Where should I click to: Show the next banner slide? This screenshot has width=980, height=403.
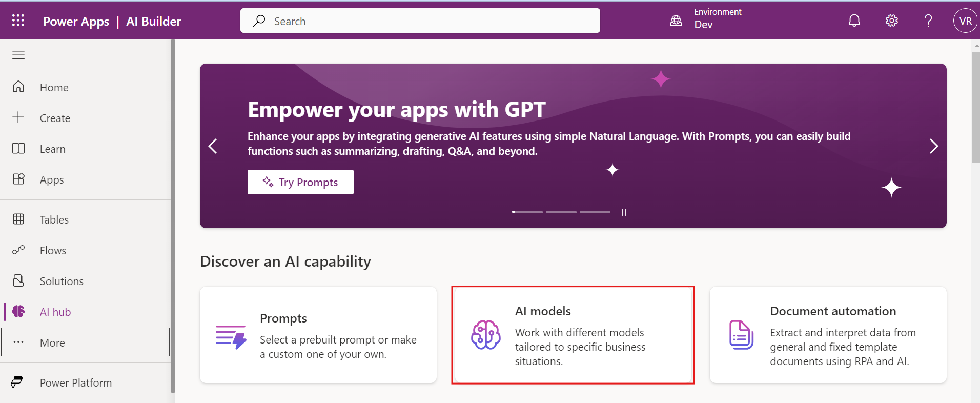pos(933,147)
